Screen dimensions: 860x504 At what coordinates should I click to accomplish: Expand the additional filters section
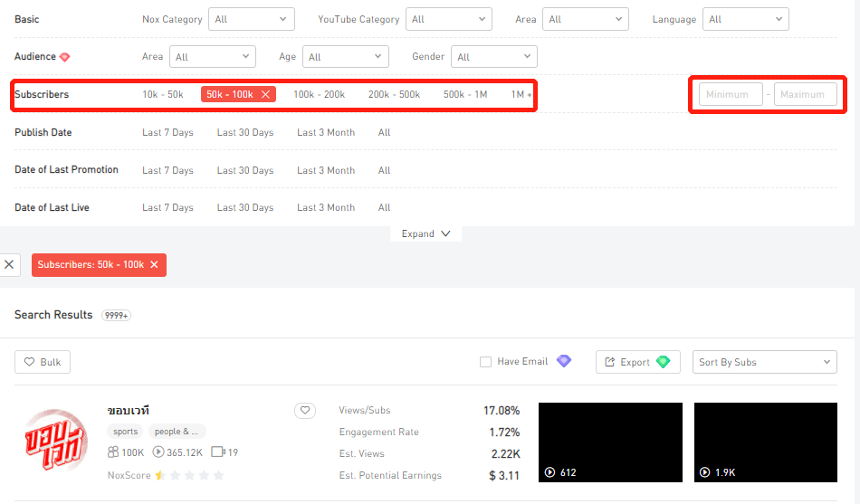(x=425, y=233)
